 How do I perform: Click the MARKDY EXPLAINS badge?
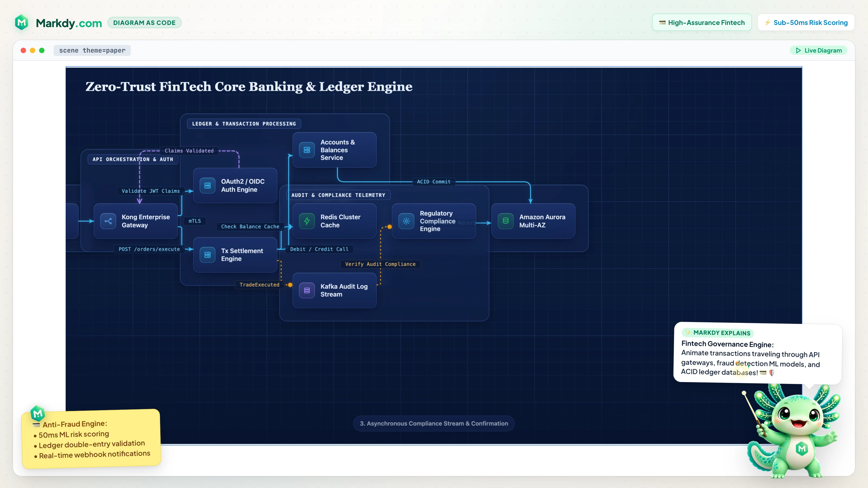[718, 333]
